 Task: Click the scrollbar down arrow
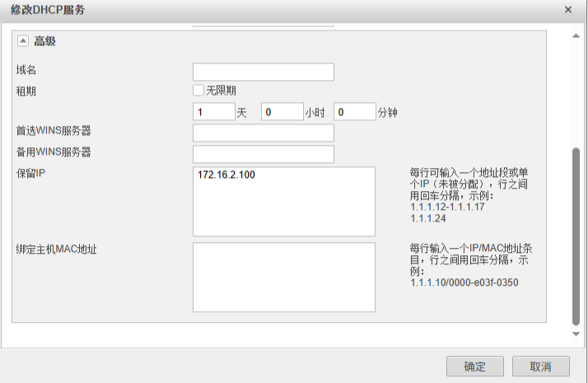[x=576, y=334]
